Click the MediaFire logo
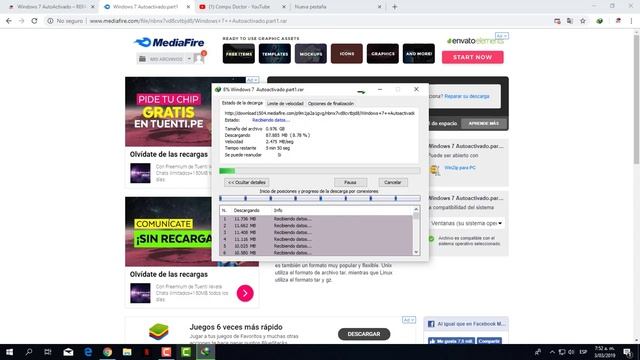This screenshot has height=360, width=640. [x=169, y=42]
